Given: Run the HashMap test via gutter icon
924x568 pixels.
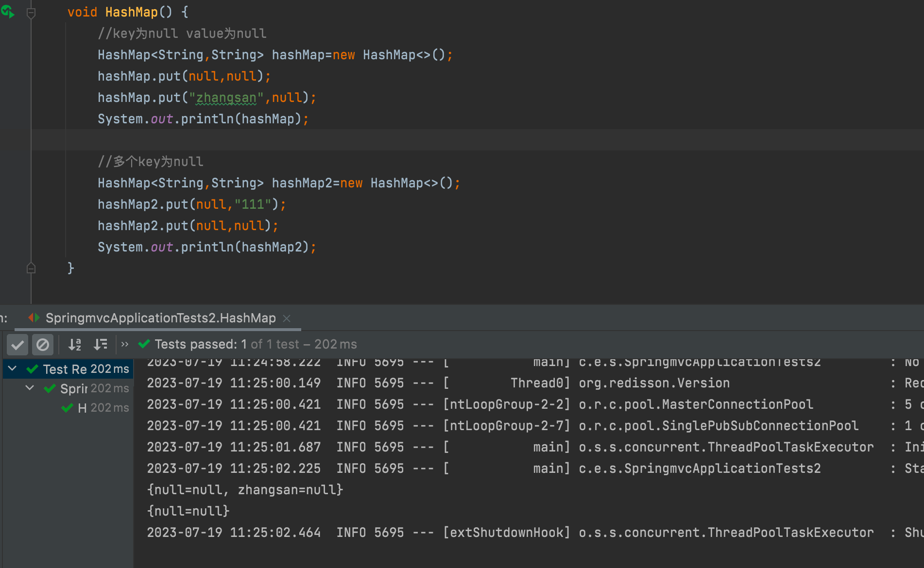Looking at the screenshot, I should pos(8,12).
